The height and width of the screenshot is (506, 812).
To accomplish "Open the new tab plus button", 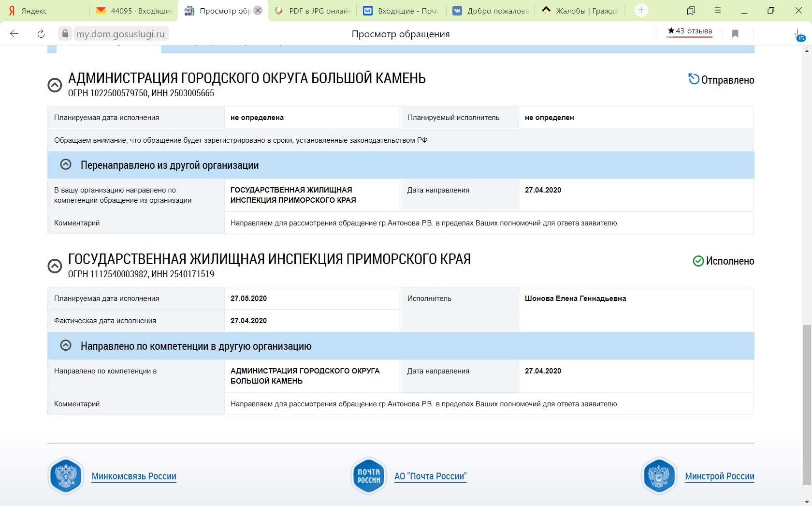I will [641, 11].
